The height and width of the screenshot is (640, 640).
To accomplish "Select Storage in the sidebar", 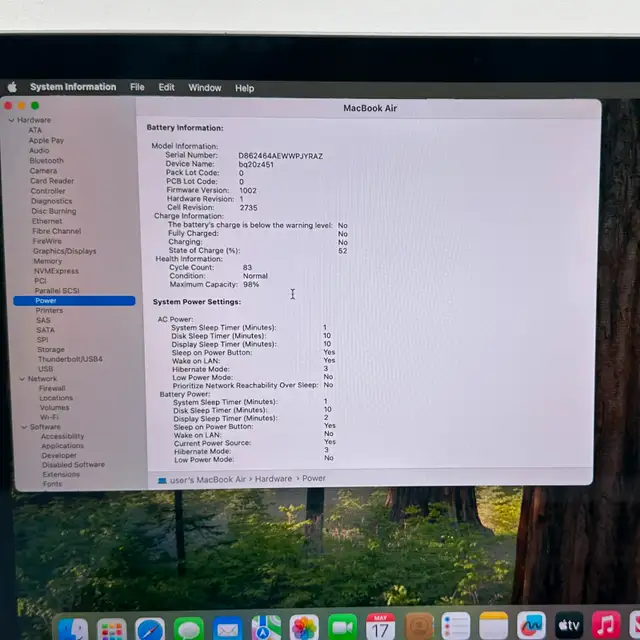I will (51, 350).
